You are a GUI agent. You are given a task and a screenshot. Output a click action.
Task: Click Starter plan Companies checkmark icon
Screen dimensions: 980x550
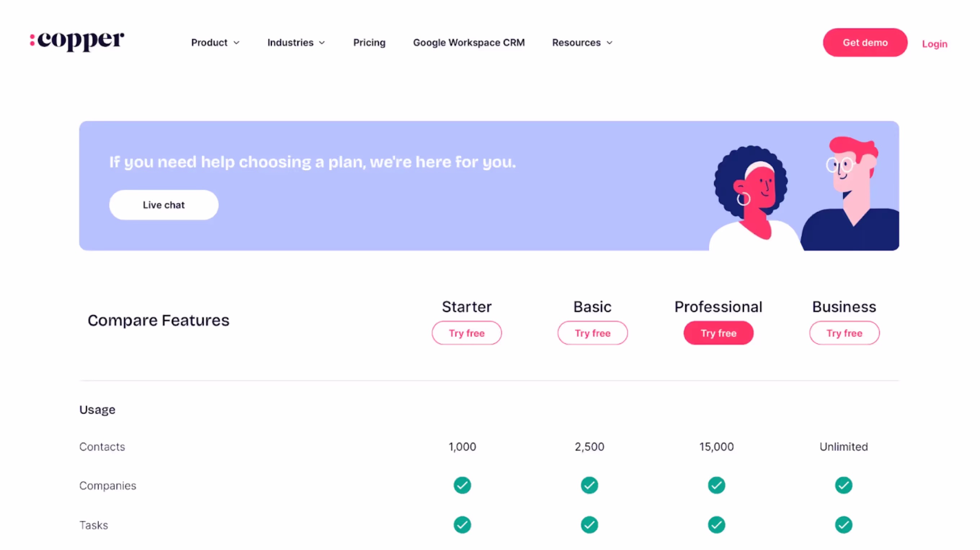click(462, 485)
